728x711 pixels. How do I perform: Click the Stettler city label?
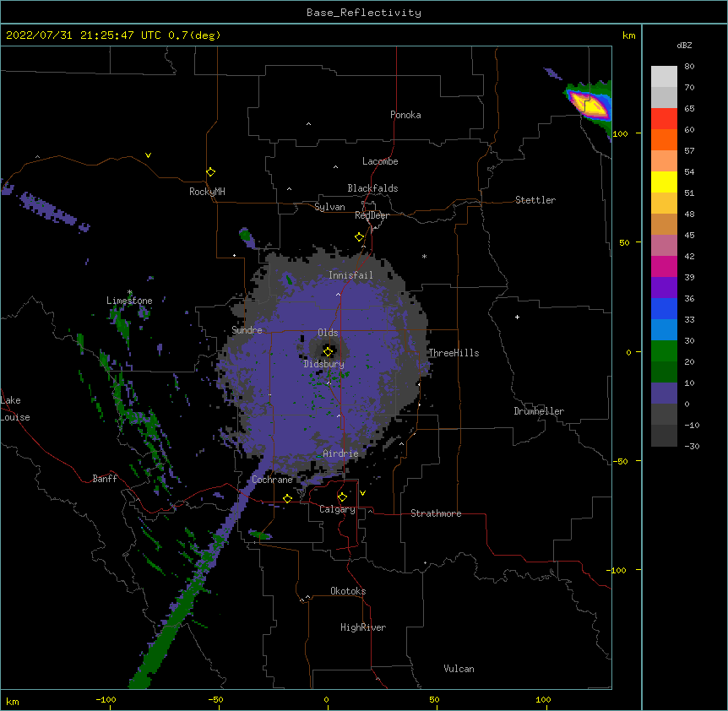click(535, 200)
